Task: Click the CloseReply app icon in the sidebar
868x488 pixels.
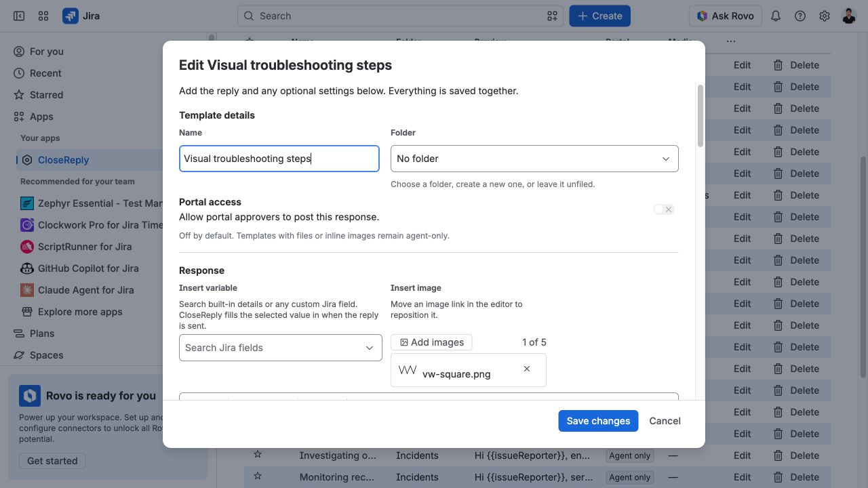Action: tap(27, 160)
